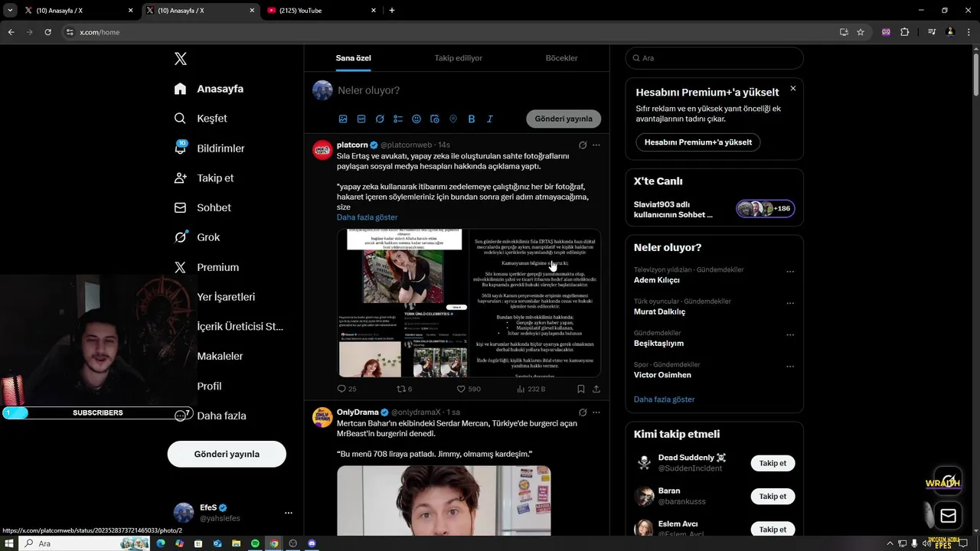Open options for Victor Osimhen trend
The width and height of the screenshot is (980, 551).
pos(790,367)
